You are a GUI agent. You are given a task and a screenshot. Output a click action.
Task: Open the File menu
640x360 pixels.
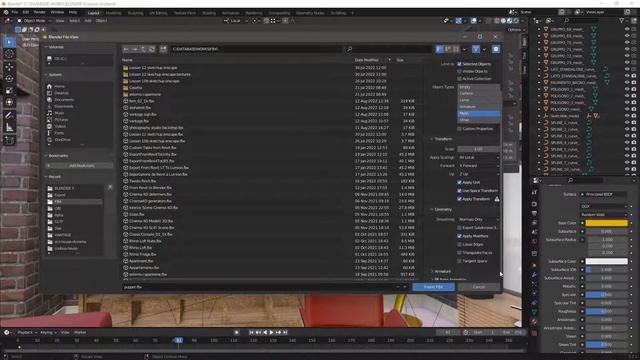(15, 12)
